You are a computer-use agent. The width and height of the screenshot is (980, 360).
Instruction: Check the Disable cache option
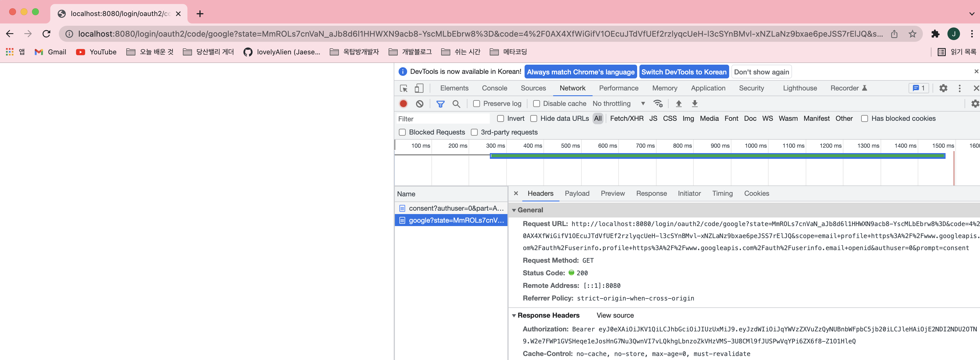point(536,104)
